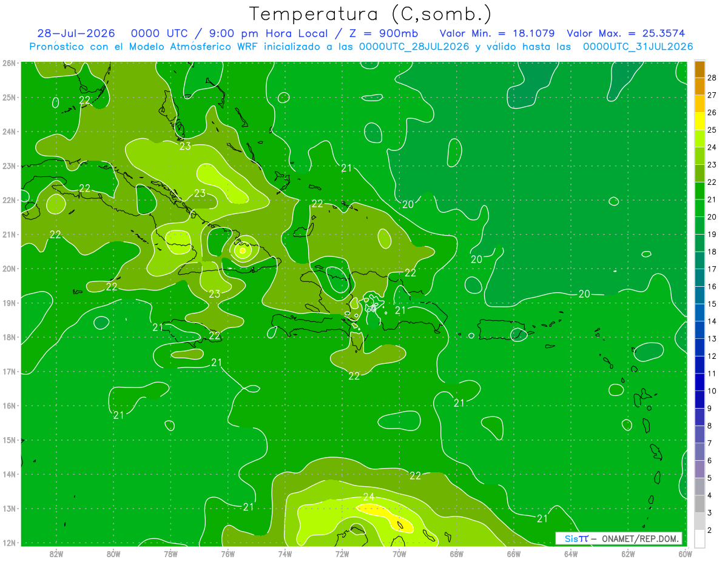Screen dimensions: 728x562
Task: Click colorbar tick label '26'
Action: point(712,113)
